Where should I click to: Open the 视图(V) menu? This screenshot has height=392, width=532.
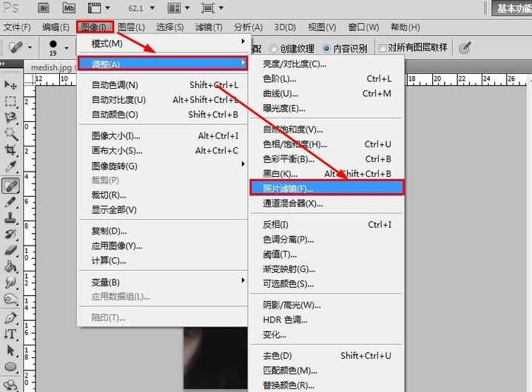322,27
